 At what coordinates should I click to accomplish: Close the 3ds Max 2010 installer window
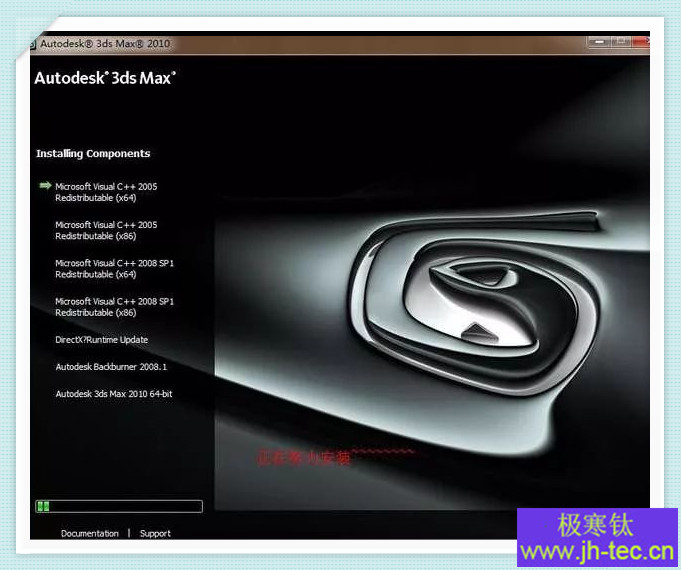[x=641, y=42]
